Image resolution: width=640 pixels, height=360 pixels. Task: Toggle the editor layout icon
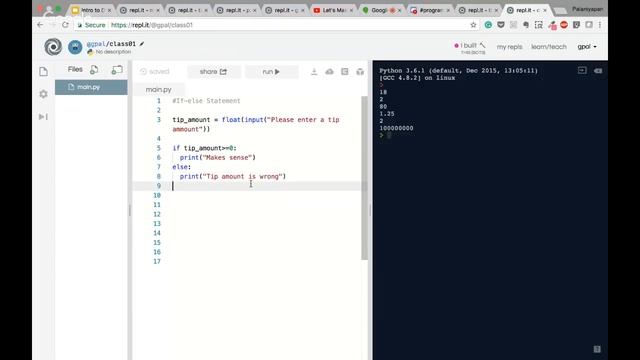345,72
